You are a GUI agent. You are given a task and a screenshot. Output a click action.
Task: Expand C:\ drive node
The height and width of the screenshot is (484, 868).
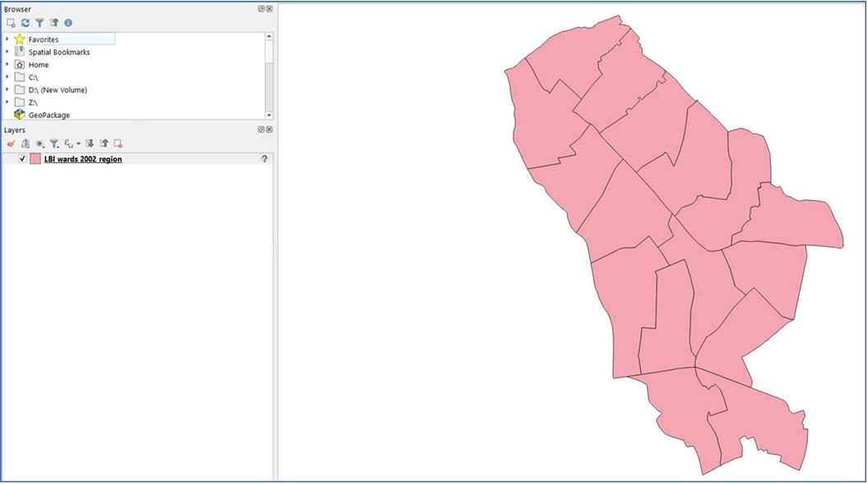(x=7, y=77)
